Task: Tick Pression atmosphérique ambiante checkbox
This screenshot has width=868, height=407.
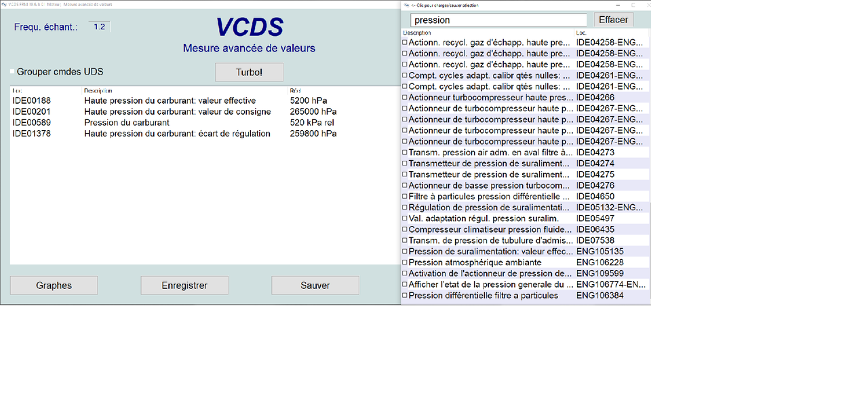Action: pyautogui.click(x=405, y=263)
